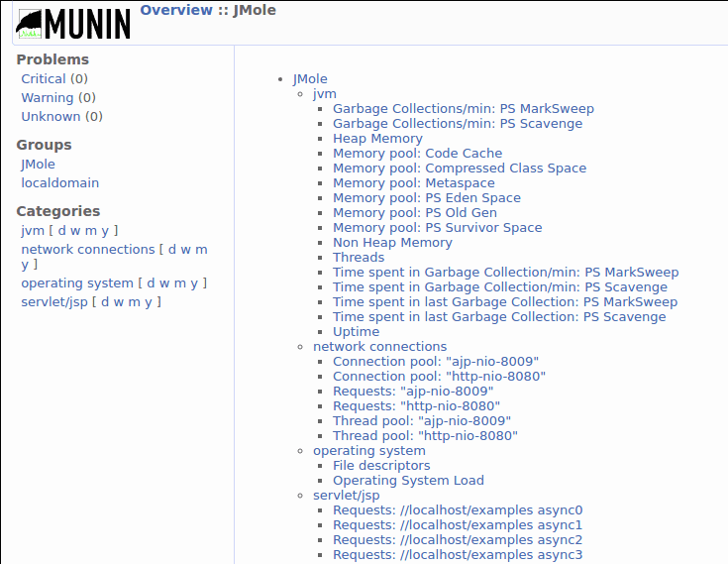Open Garbage Collections/min: PS MarkSweep
The width and height of the screenshot is (728, 564).
point(464,109)
